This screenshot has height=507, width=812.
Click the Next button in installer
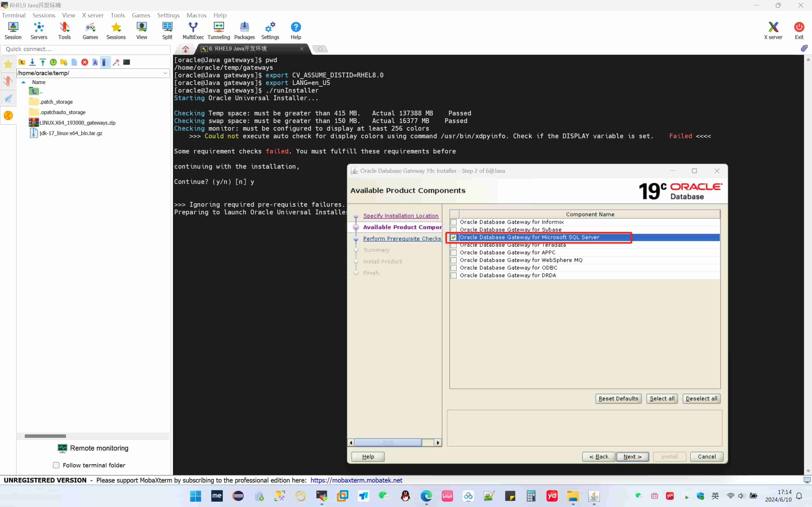pos(632,457)
